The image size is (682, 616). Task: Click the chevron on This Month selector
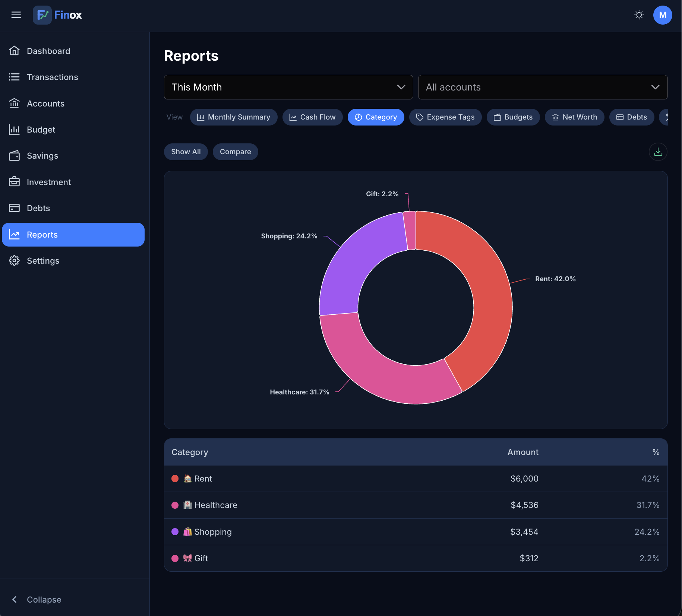[x=401, y=87]
